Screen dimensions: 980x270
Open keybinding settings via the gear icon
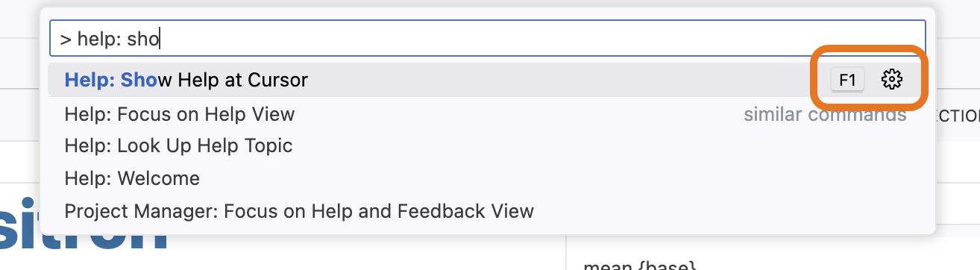892,79
